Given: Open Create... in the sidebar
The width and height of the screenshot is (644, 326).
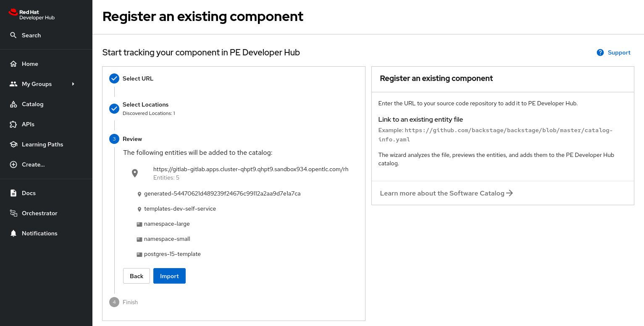Looking at the screenshot, I should [x=46, y=164].
